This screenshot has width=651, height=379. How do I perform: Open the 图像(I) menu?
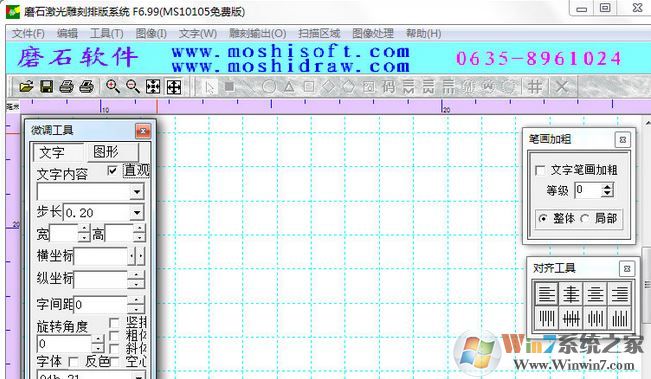click(151, 33)
